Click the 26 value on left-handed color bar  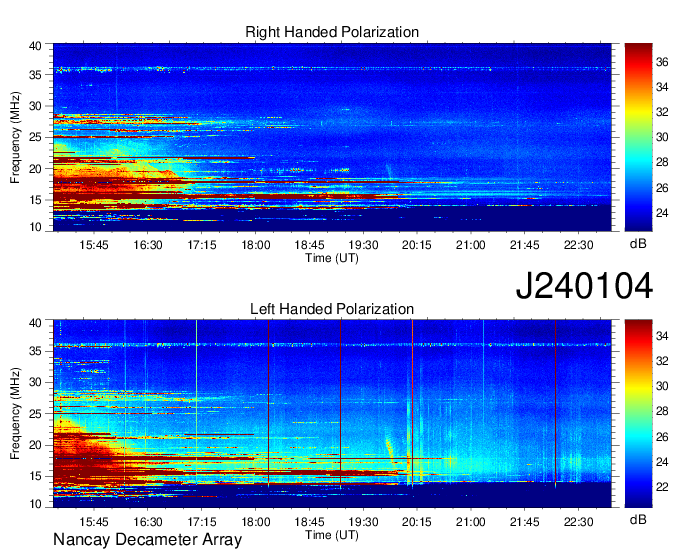click(662, 437)
